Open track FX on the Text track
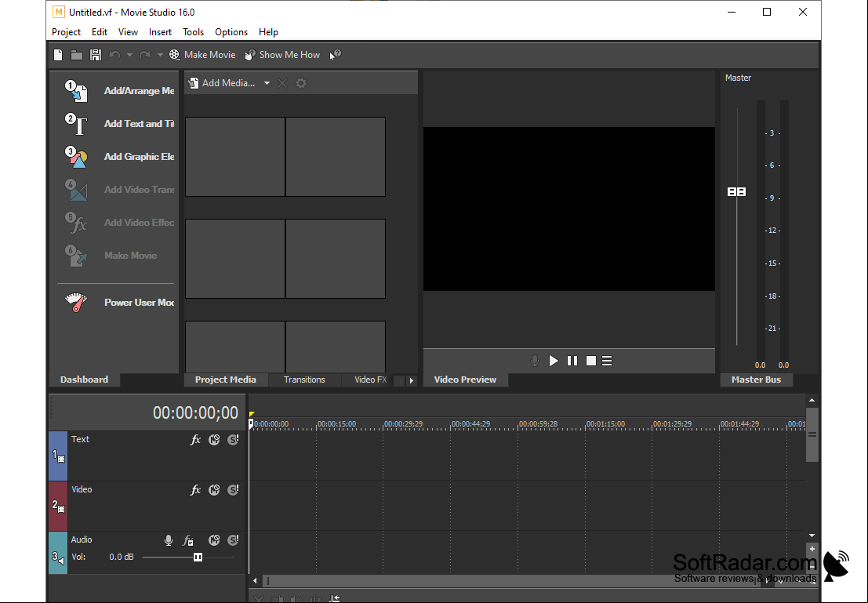Image resolution: width=868 pixels, height=603 pixels. pyautogui.click(x=195, y=440)
